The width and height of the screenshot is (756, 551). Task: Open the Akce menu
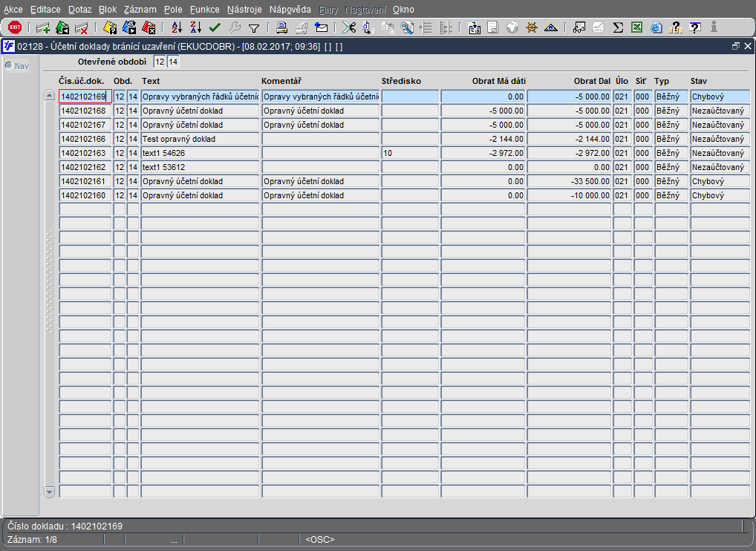click(13, 9)
